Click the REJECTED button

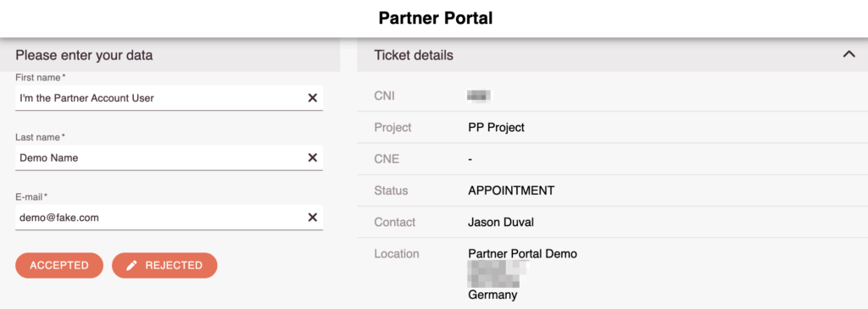coord(164,265)
